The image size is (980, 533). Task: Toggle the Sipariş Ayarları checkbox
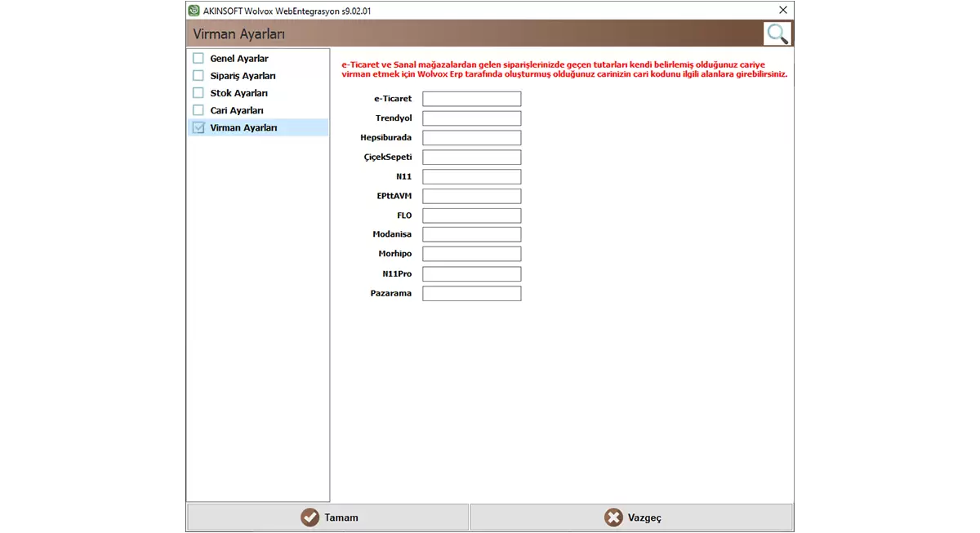pos(198,76)
